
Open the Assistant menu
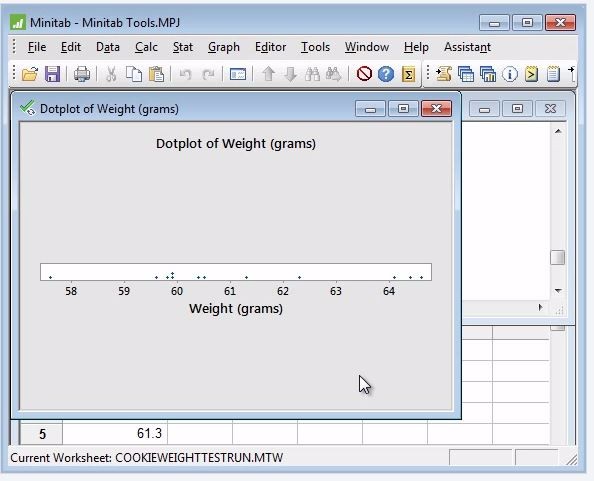(467, 47)
